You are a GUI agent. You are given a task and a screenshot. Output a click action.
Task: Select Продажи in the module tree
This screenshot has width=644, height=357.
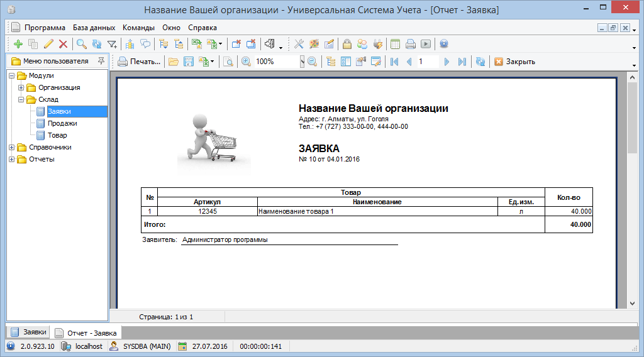(x=62, y=123)
